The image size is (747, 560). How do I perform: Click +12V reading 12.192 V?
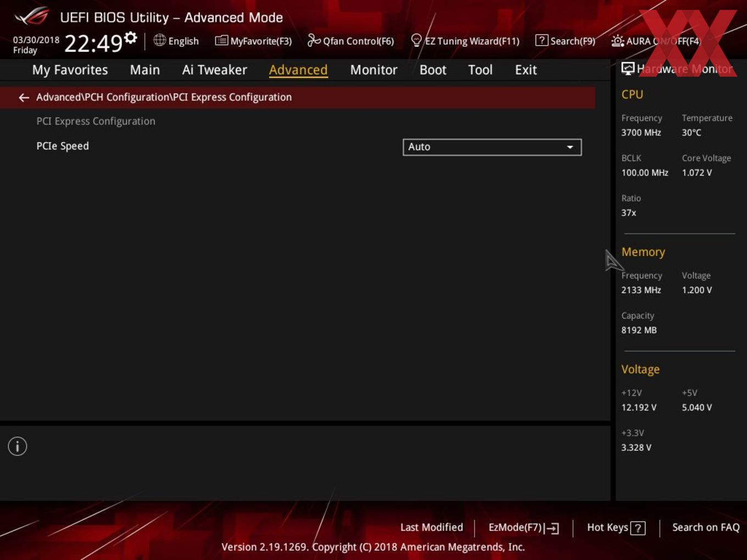[639, 407]
